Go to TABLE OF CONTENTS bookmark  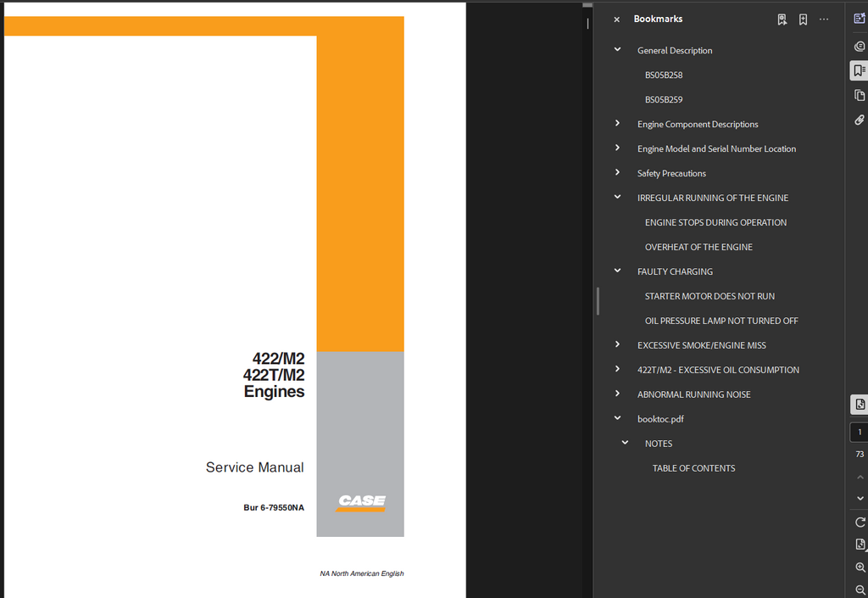[693, 468]
